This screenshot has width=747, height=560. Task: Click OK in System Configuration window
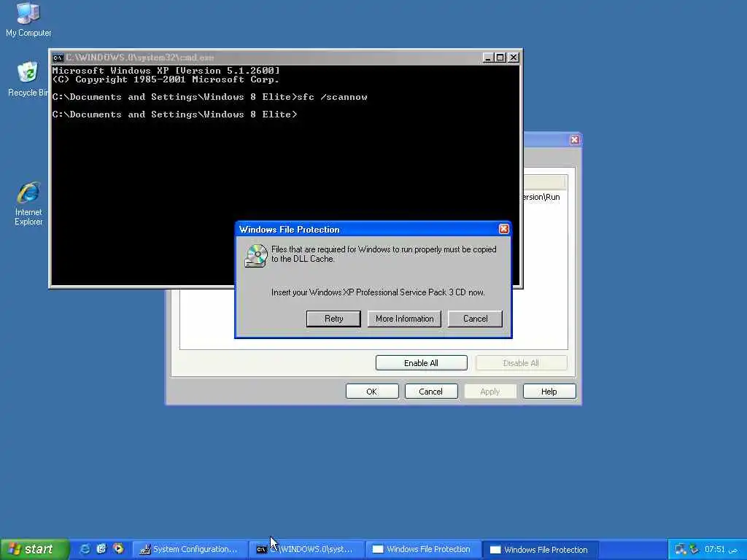pos(372,392)
